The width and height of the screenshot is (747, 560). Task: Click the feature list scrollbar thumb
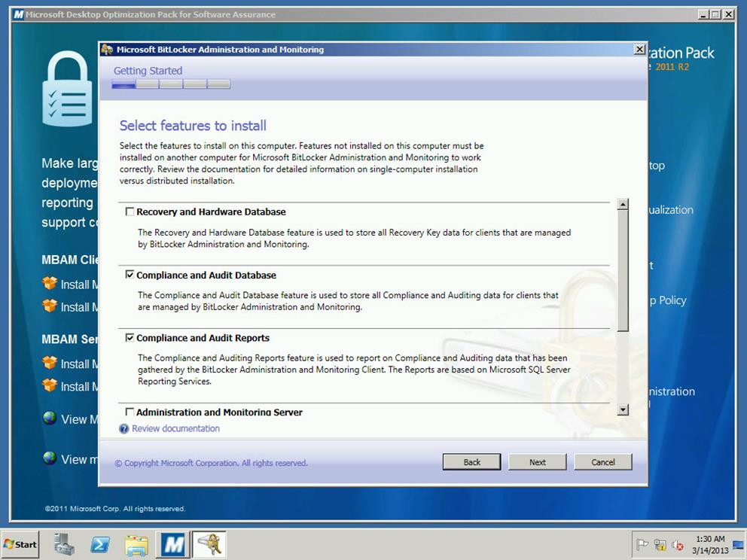[x=623, y=270]
